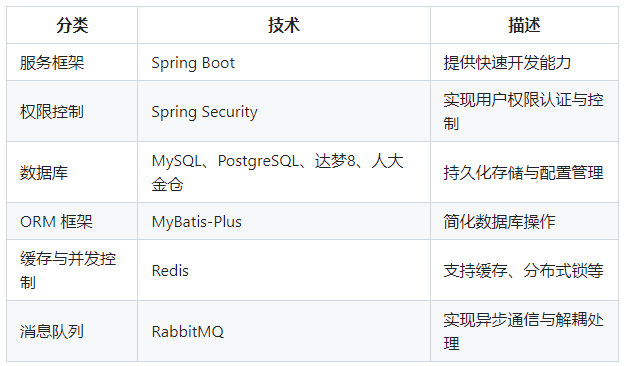Click the 提供快速开发能力 description cell

coord(524,62)
